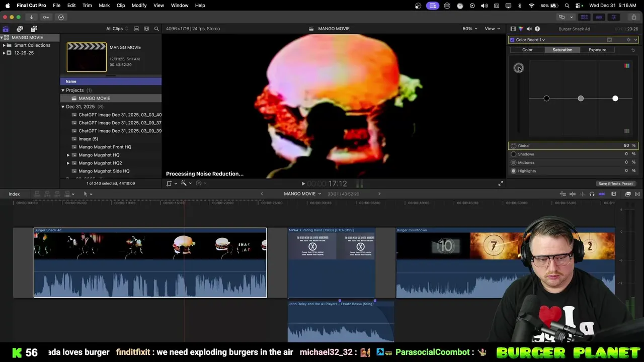Screen dimensions: 644x362
Task: Expand Mango Mugshot HQ2 clip
Action: pyautogui.click(x=68, y=163)
